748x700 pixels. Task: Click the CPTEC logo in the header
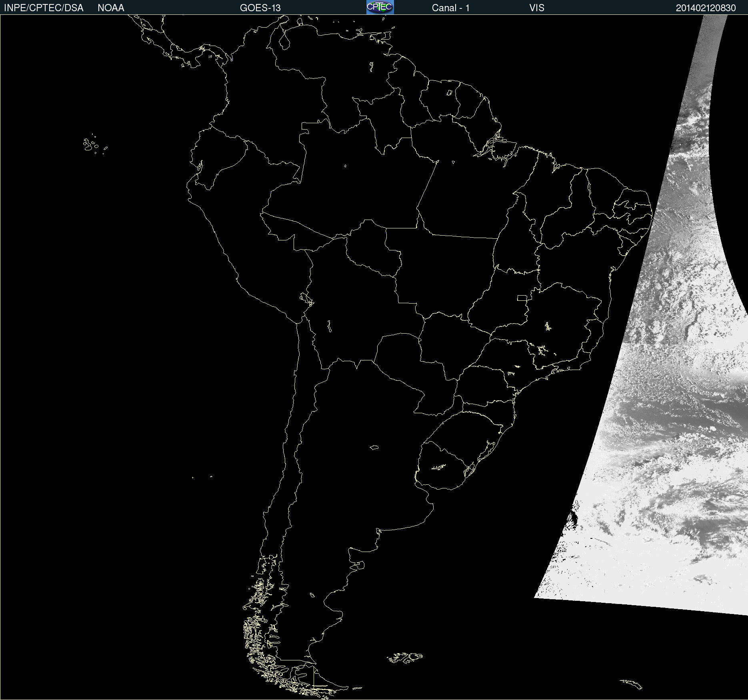[x=380, y=7]
